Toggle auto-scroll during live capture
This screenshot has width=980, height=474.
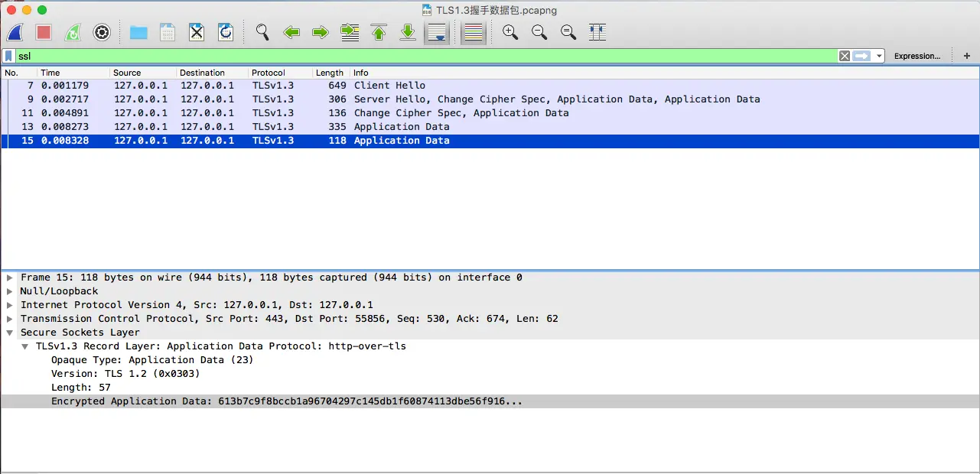[x=437, y=33]
